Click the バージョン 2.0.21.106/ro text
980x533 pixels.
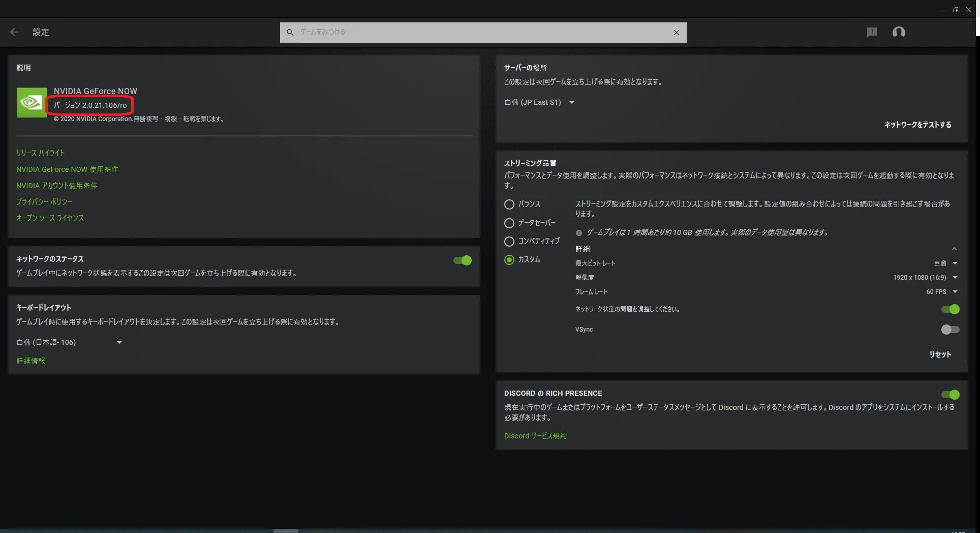click(90, 105)
